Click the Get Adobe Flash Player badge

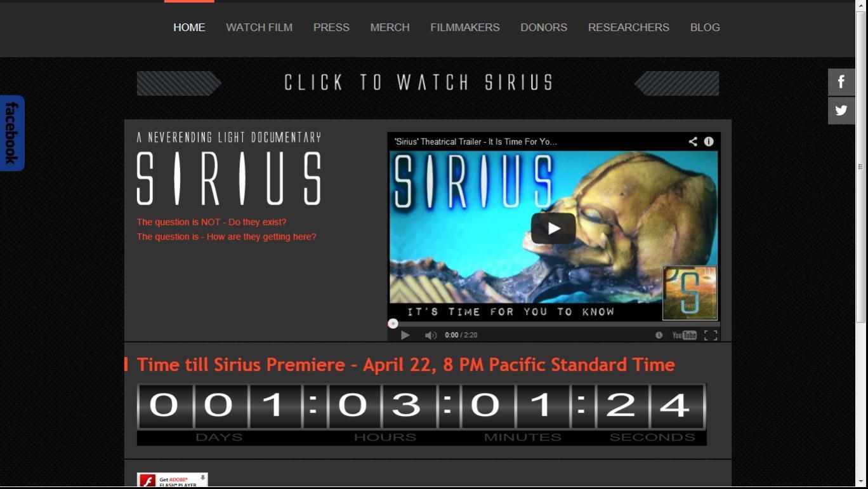173,480
